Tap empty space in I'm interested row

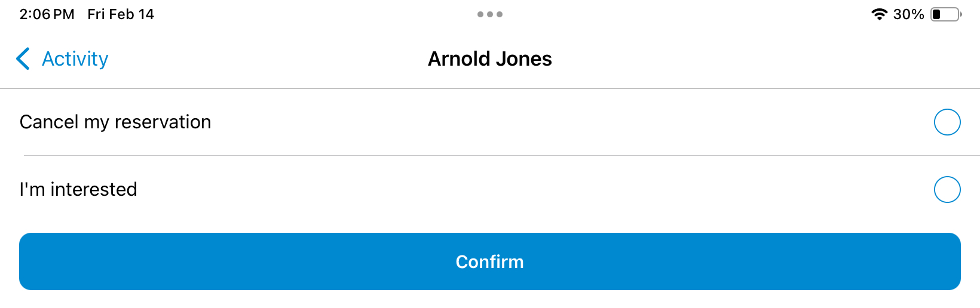click(538, 189)
